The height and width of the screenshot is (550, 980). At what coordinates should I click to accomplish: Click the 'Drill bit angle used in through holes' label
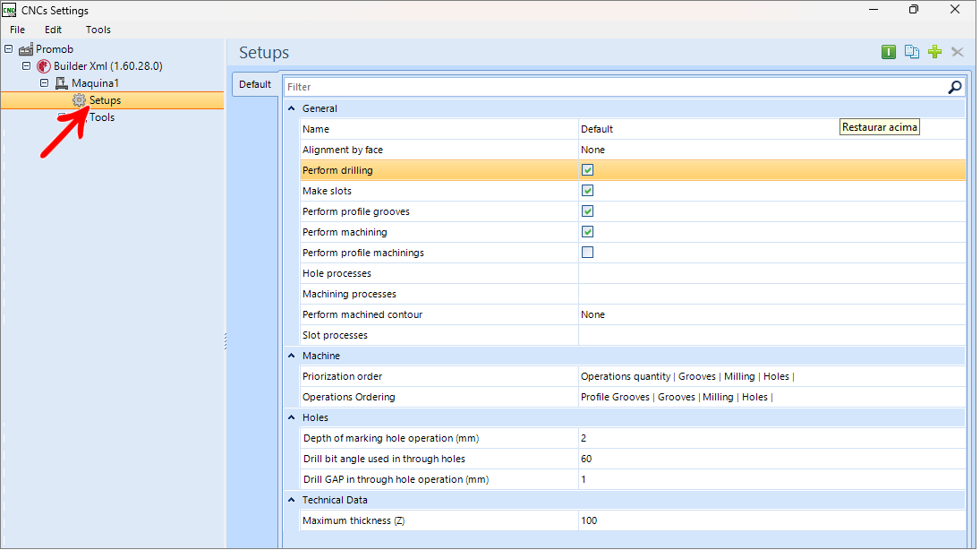[384, 460]
